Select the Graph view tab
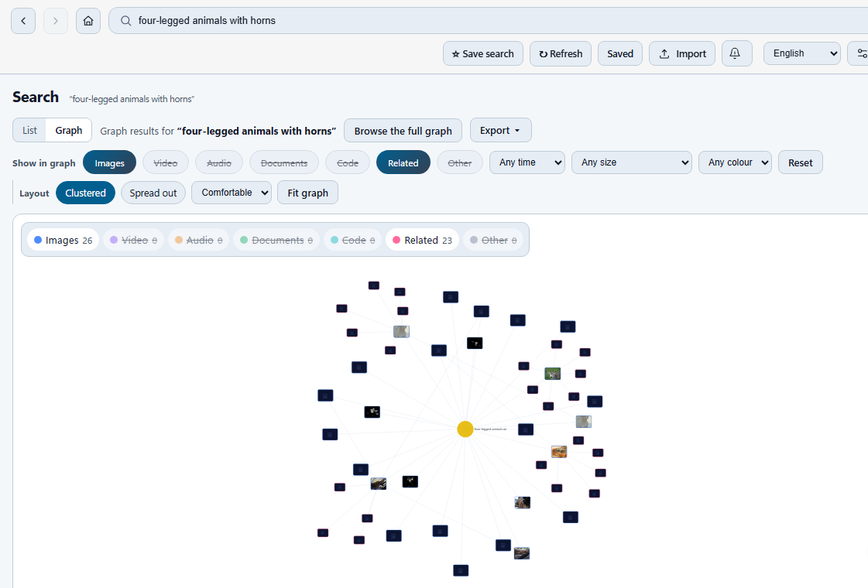This screenshot has height=588, width=868. click(x=69, y=131)
